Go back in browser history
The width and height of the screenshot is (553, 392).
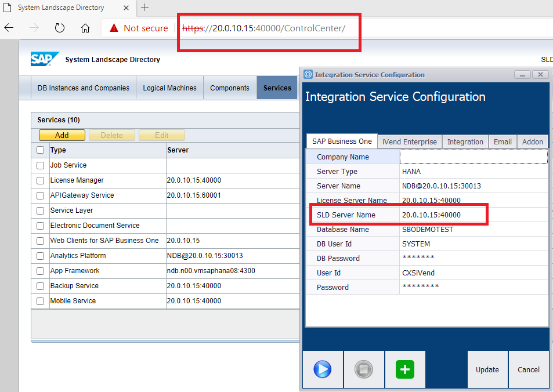pyautogui.click(x=9, y=28)
